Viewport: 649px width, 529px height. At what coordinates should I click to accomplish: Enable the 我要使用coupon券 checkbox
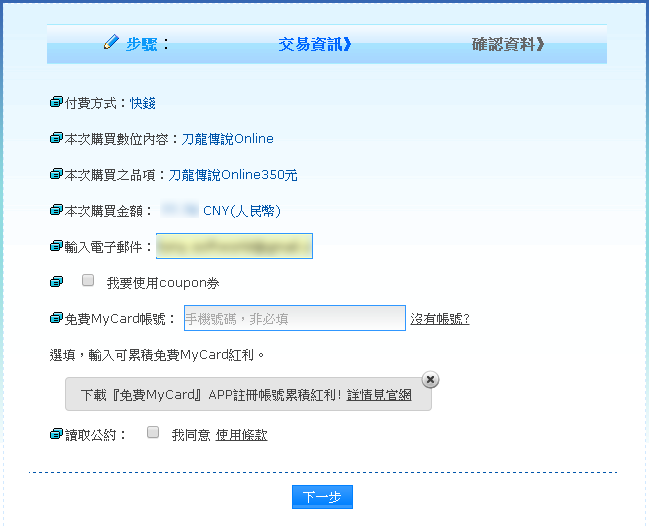[88, 280]
